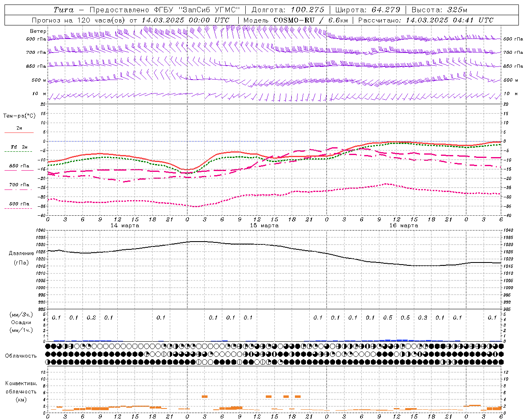Click the "Конвективн." convective cloud label
The height and width of the screenshot is (420, 525).
click(x=21, y=383)
